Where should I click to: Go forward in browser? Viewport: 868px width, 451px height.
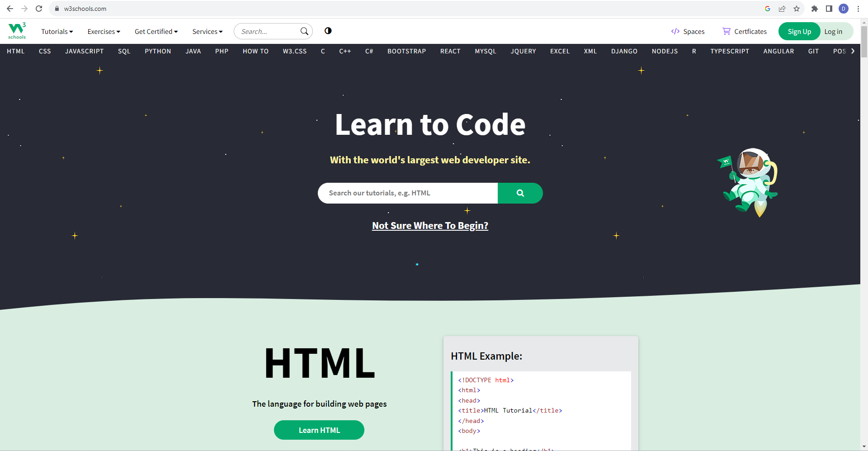coord(24,9)
